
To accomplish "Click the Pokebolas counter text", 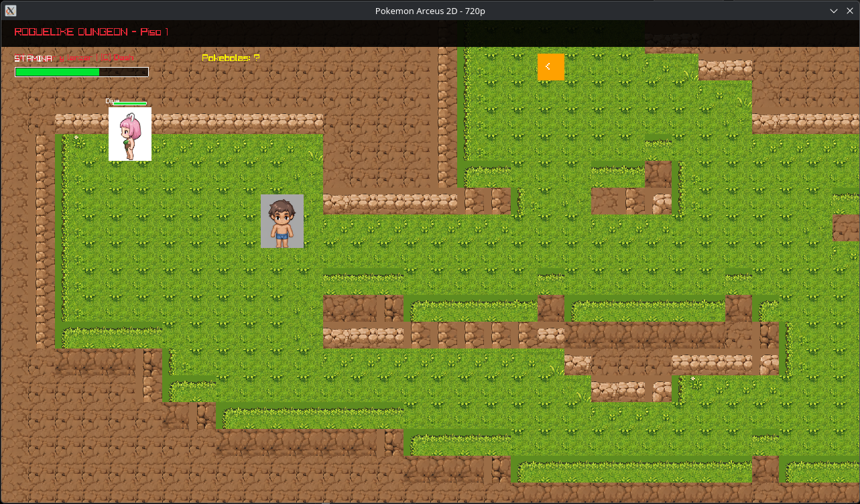I will [x=231, y=58].
